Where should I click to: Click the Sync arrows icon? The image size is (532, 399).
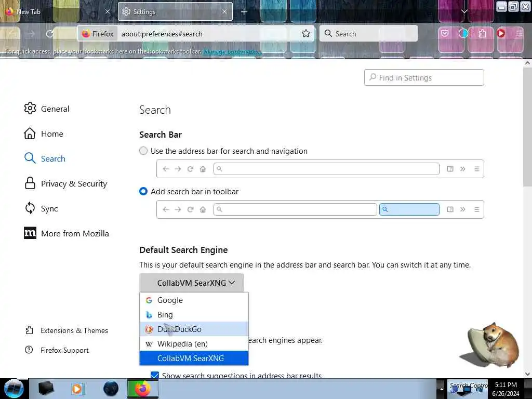point(30,208)
